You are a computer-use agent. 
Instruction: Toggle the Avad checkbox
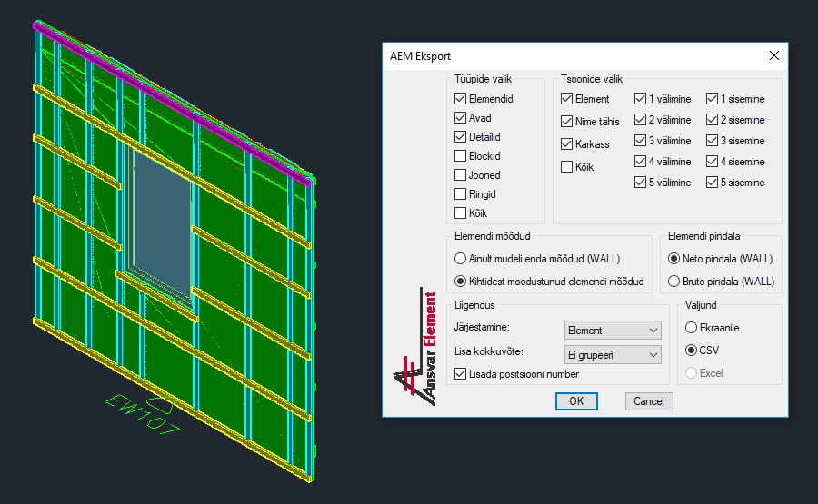(460, 118)
